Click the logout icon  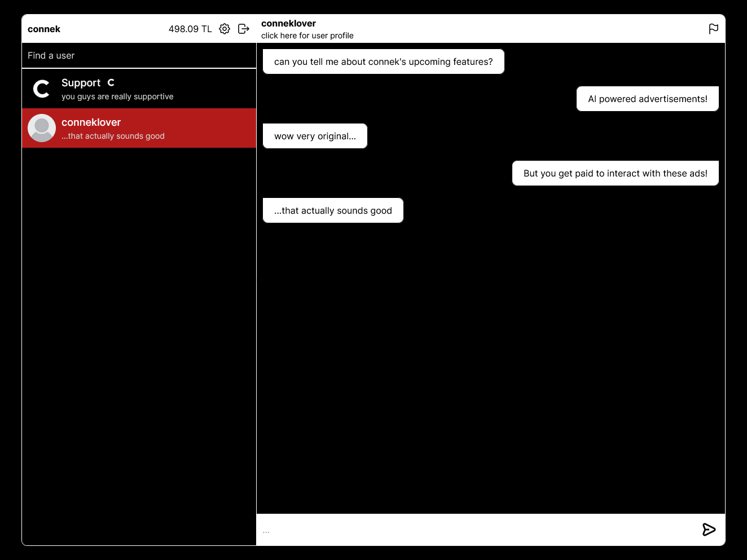coord(244,29)
